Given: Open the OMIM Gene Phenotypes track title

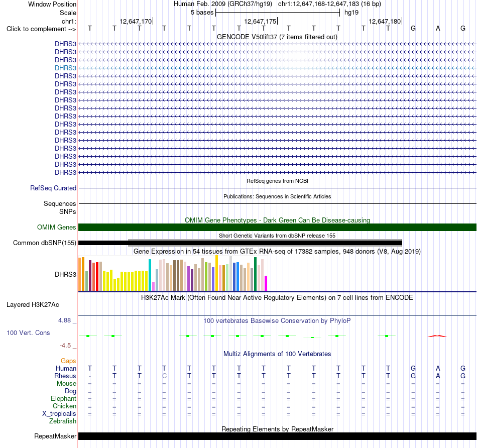Looking at the screenshot, I should tap(278, 220).
